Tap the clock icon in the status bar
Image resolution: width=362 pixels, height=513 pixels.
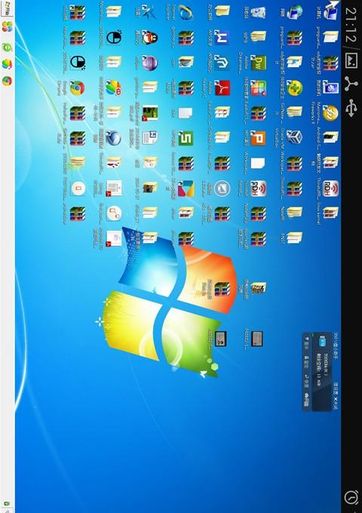(351, 498)
